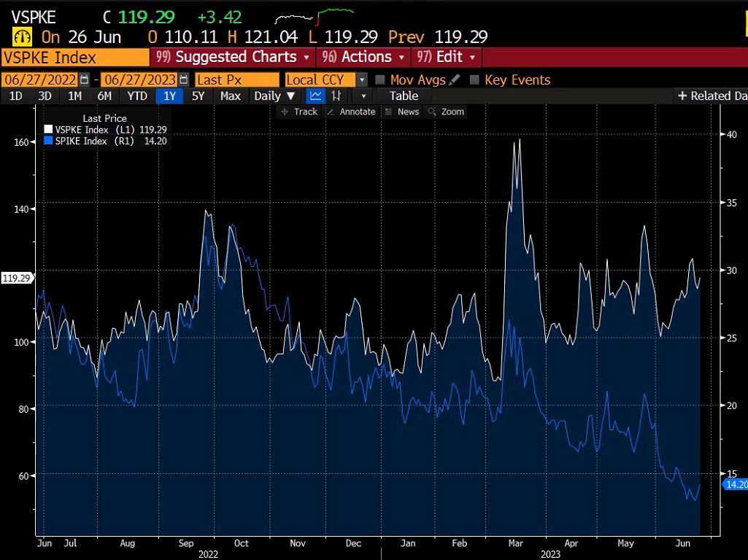Activate the Zoom magnifier tool
The height and width of the screenshot is (560, 748).
click(446, 112)
